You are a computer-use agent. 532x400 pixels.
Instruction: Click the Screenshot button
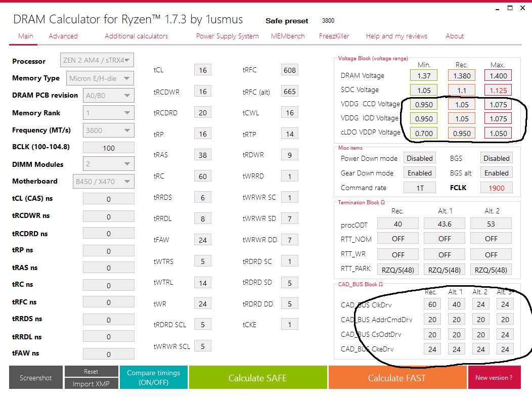click(35, 377)
